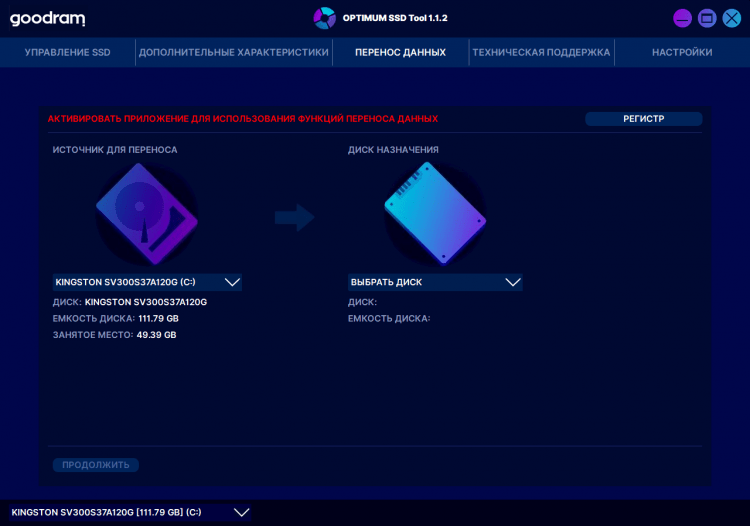Click the purple source hard drive icon
750x526 pixels.
pos(146,214)
